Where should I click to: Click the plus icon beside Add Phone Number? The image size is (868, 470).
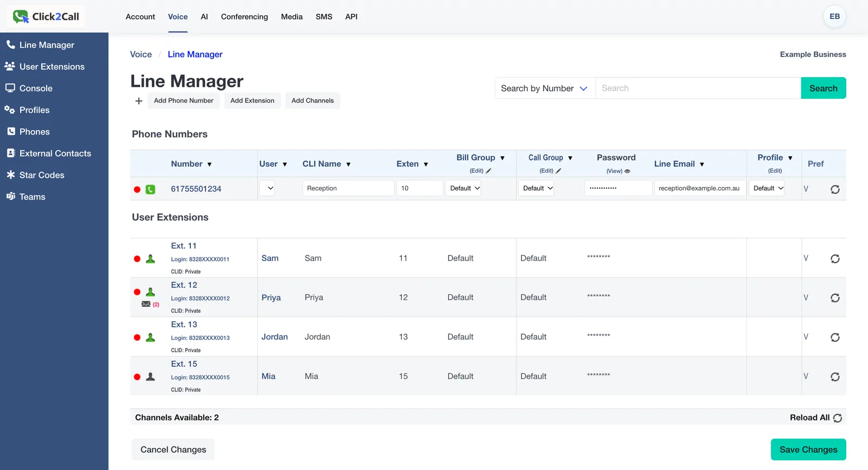139,101
